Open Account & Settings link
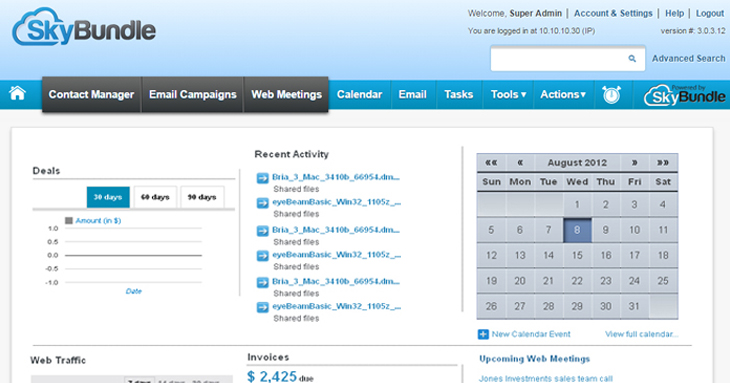This screenshot has width=730, height=383. [613, 13]
